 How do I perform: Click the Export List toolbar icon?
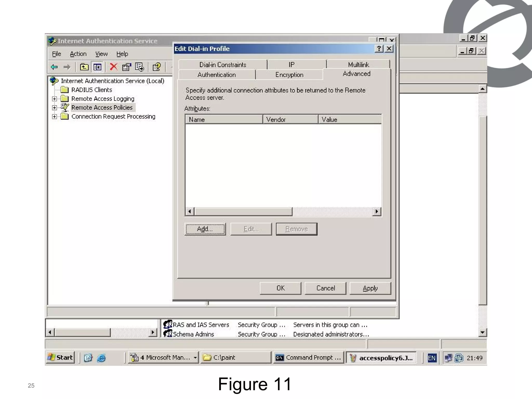(139, 67)
